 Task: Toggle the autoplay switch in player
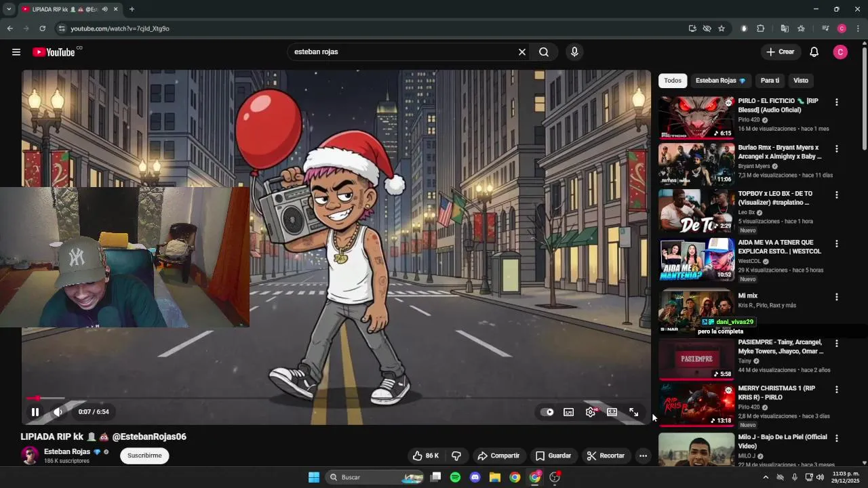tap(549, 412)
